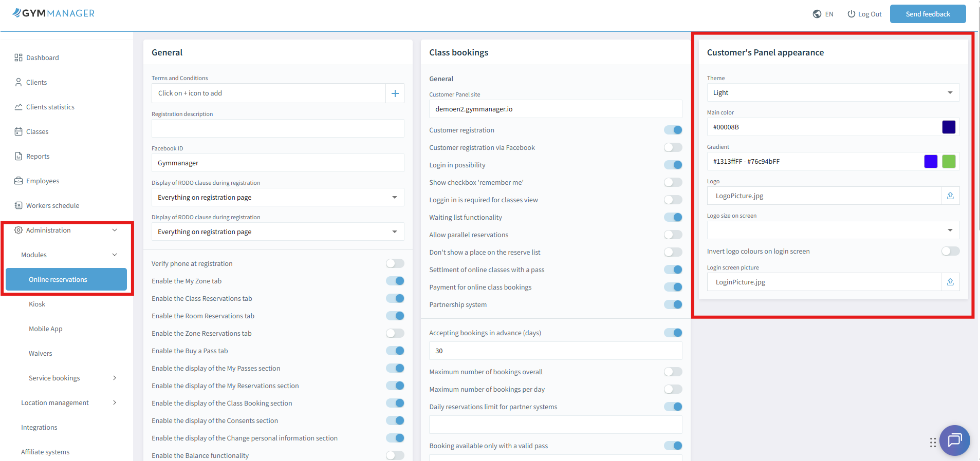The height and width of the screenshot is (461, 980).
Task: Select Mobile App under Modules
Action: [46, 329]
